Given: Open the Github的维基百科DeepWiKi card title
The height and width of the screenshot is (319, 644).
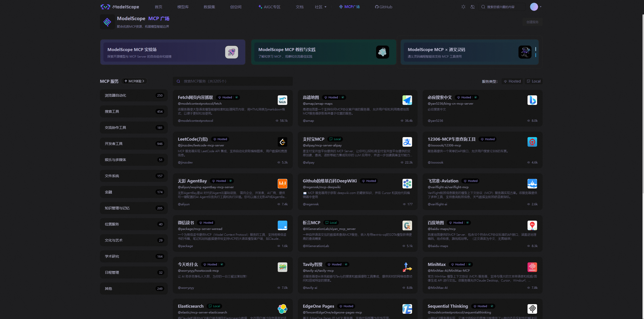Looking at the screenshot, I should pos(330,181).
